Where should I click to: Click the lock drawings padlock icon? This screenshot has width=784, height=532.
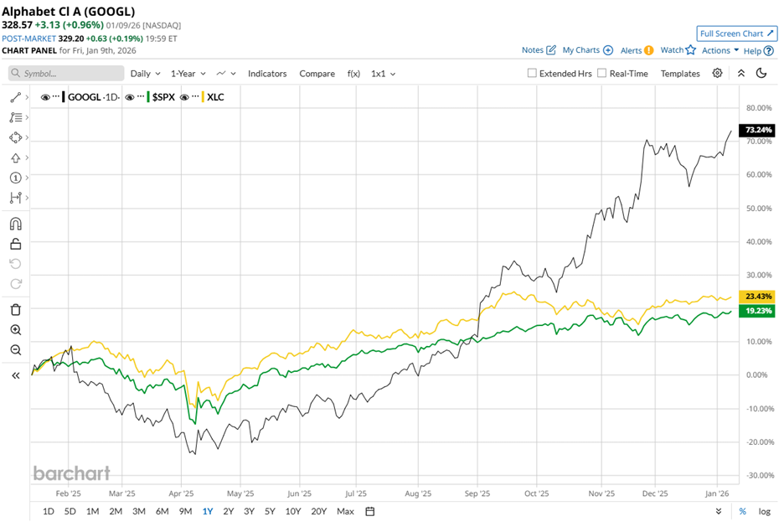pyautogui.click(x=15, y=244)
